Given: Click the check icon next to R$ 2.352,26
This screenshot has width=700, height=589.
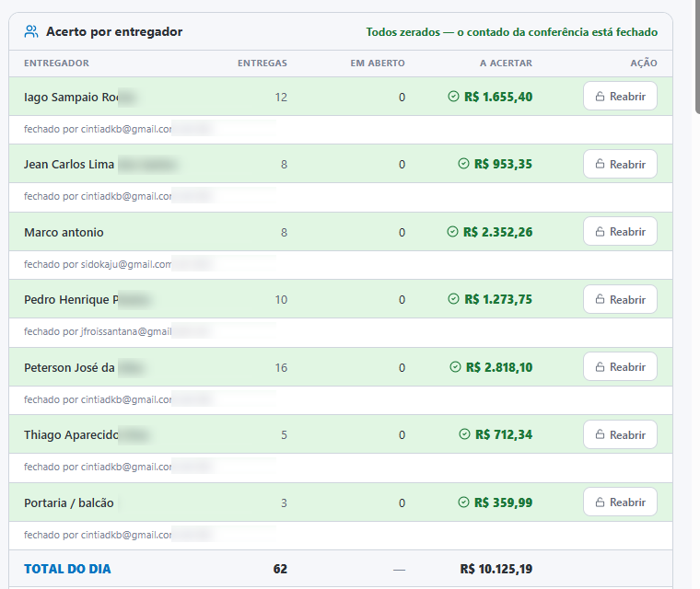Looking at the screenshot, I should coord(452,232).
